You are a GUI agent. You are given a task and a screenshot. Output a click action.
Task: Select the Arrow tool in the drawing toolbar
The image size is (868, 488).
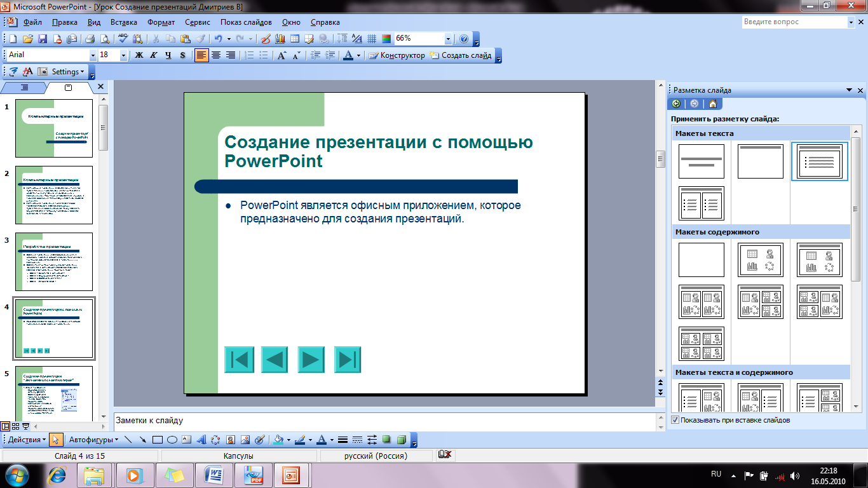point(143,440)
